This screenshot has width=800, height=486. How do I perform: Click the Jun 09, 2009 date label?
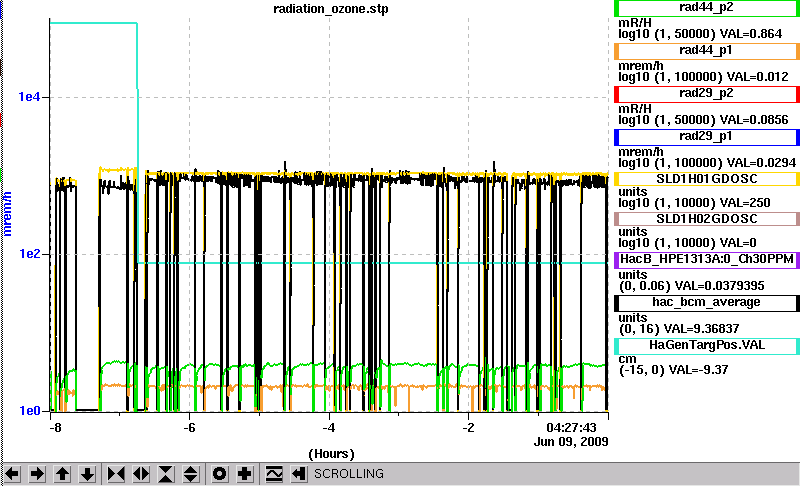[x=571, y=441]
